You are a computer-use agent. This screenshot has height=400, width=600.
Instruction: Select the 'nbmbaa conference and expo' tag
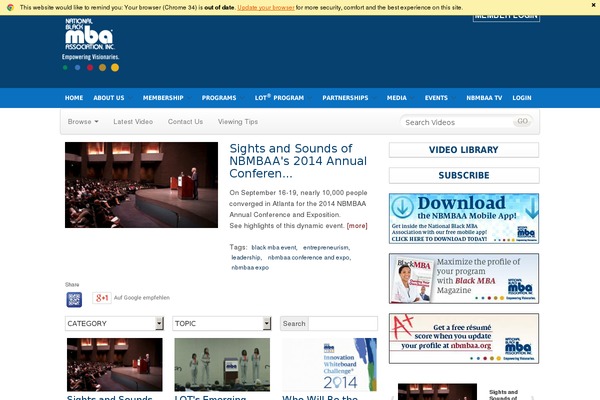(309, 258)
